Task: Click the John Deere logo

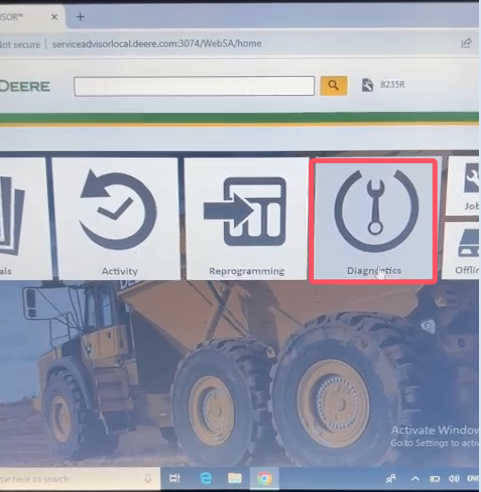Action: [x=24, y=87]
